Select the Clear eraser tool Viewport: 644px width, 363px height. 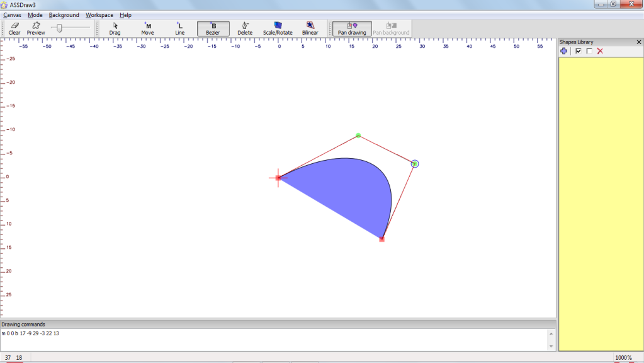pyautogui.click(x=14, y=28)
